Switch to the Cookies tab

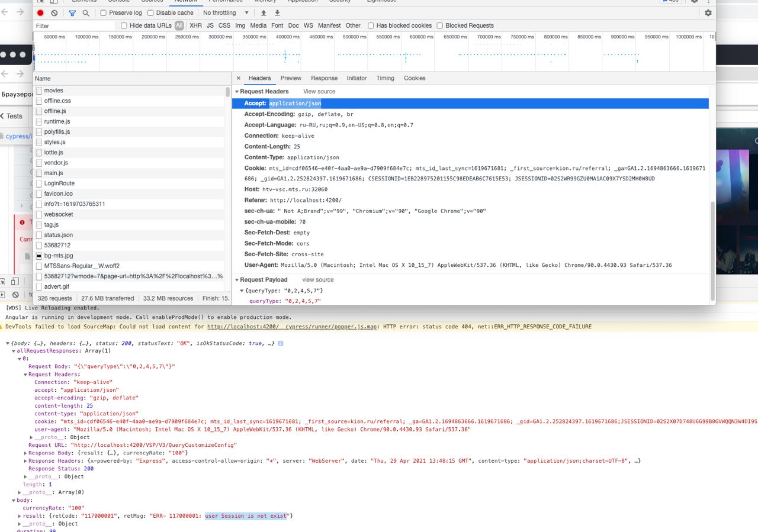(415, 78)
